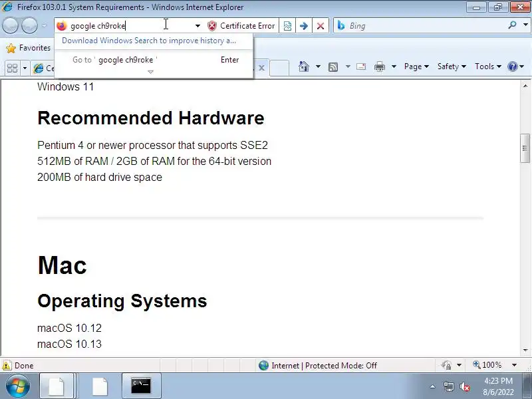The height and width of the screenshot is (399, 532).
Task: Click the scrollbar up arrow
Action: (525, 86)
